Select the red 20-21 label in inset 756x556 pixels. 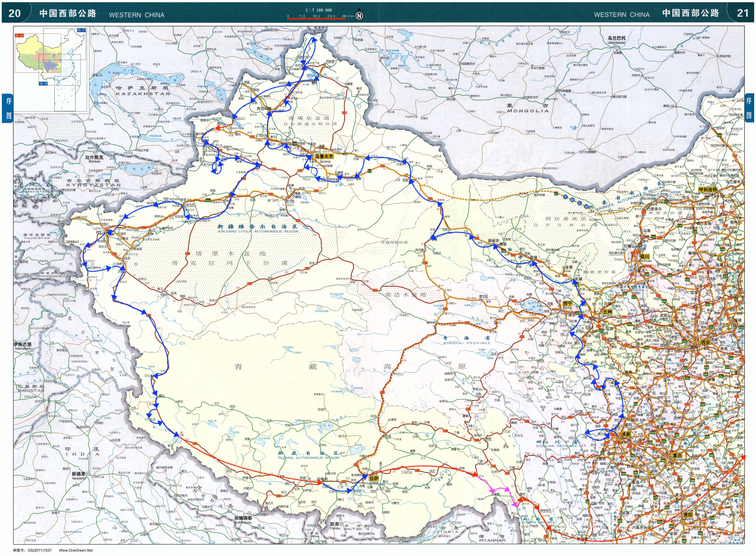(19, 35)
